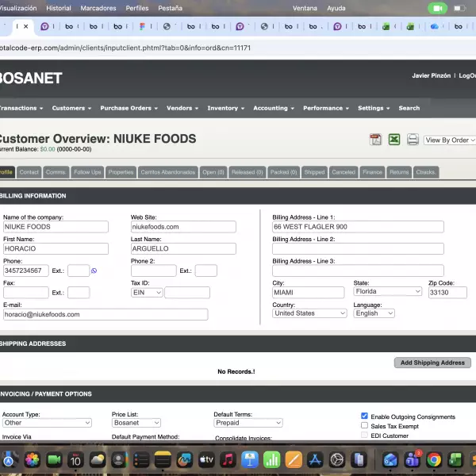Screen dimensions: 476x476
Task: Open Reminders from the dock
Action: click(141, 460)
